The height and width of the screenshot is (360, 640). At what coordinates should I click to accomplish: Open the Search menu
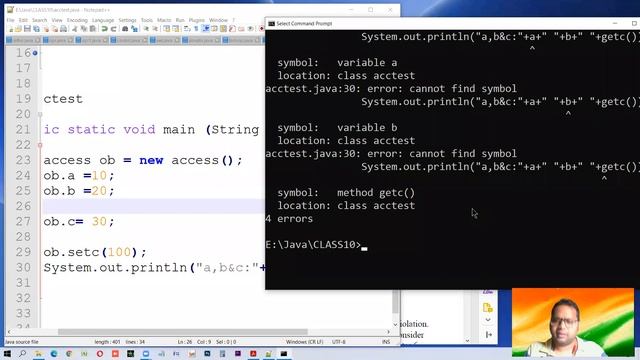click(40, 20)
